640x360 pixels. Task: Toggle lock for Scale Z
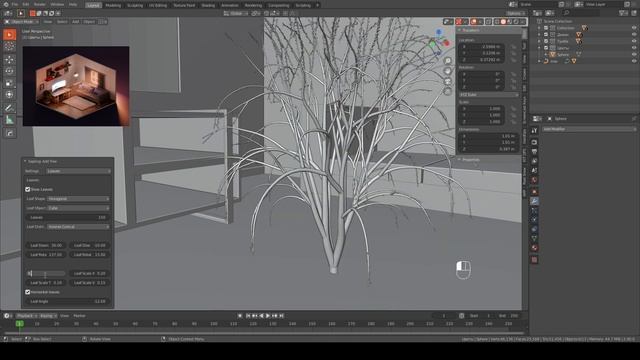coord(513,122)
